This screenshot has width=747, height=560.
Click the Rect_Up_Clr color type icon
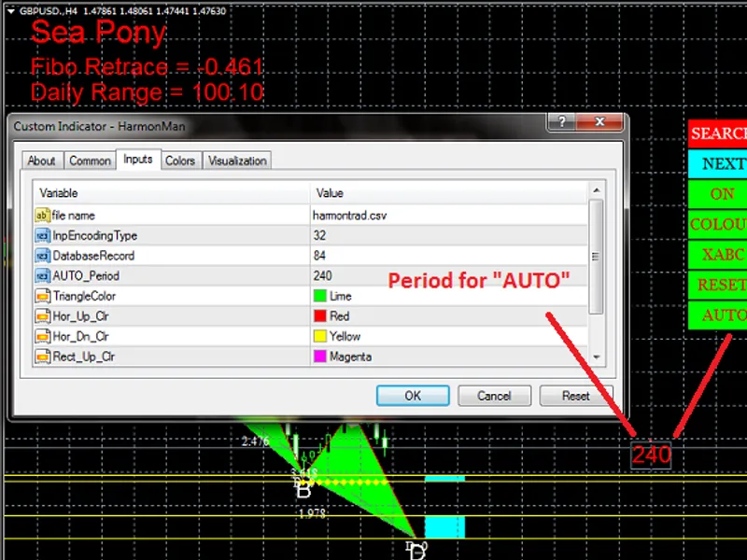click(x=42, y=357)
